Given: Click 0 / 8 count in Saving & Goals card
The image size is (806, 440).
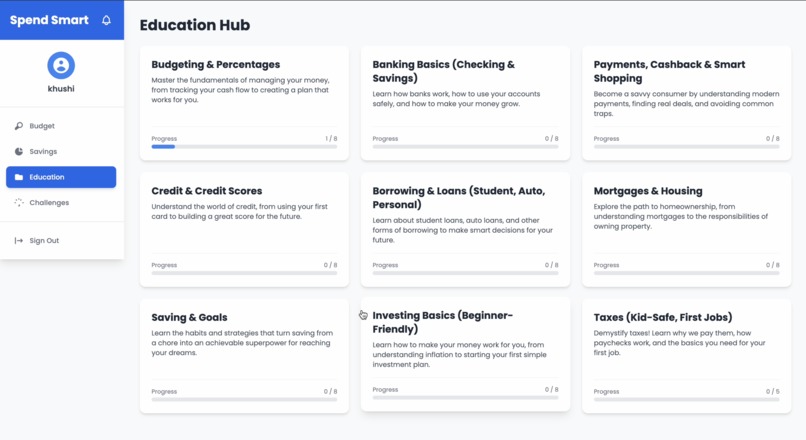Looking at the screenshot, I should click(331, 392).
